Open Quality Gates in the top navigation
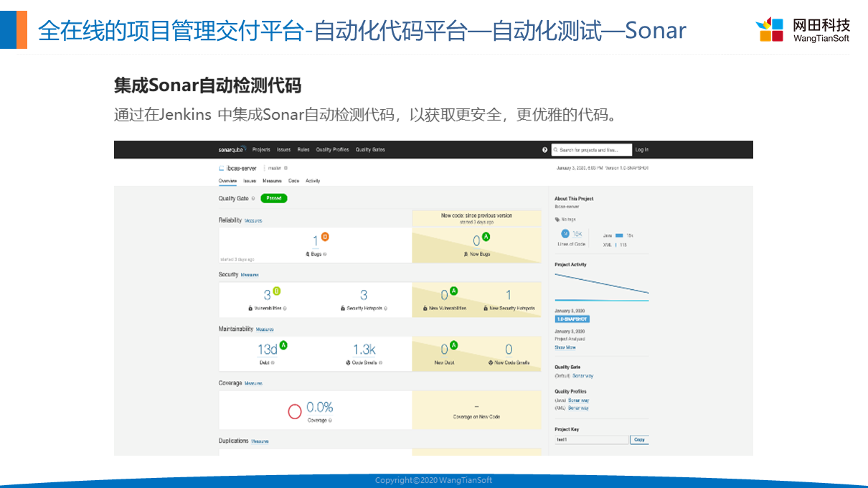 (x=370, y=150)
